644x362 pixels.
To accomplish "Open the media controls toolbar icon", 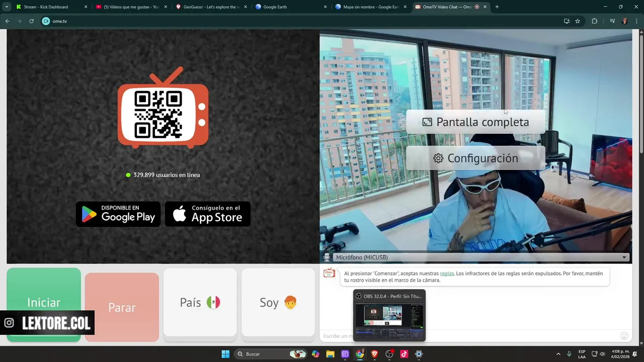I will point(612,21).
